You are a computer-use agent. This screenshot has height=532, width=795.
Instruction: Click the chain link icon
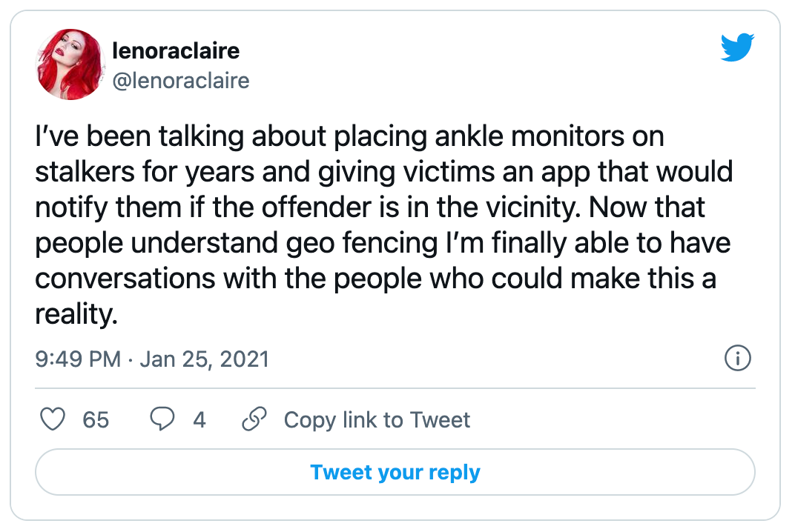(x=254, y=420)
